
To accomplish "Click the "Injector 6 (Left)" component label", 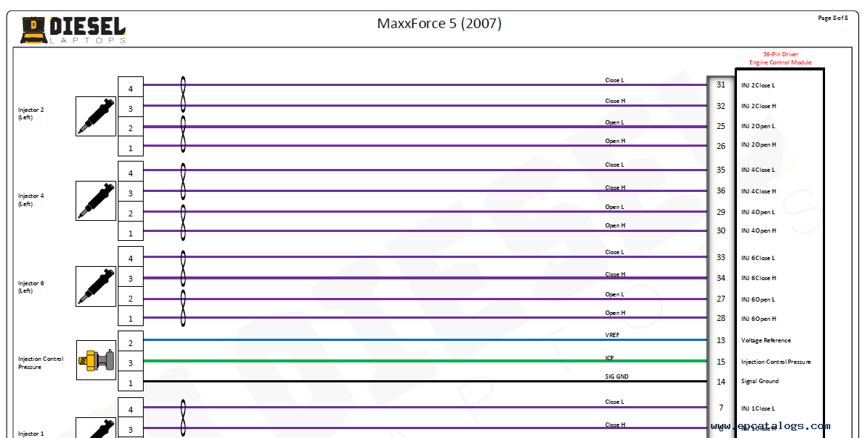I will (x=31, y=287).
